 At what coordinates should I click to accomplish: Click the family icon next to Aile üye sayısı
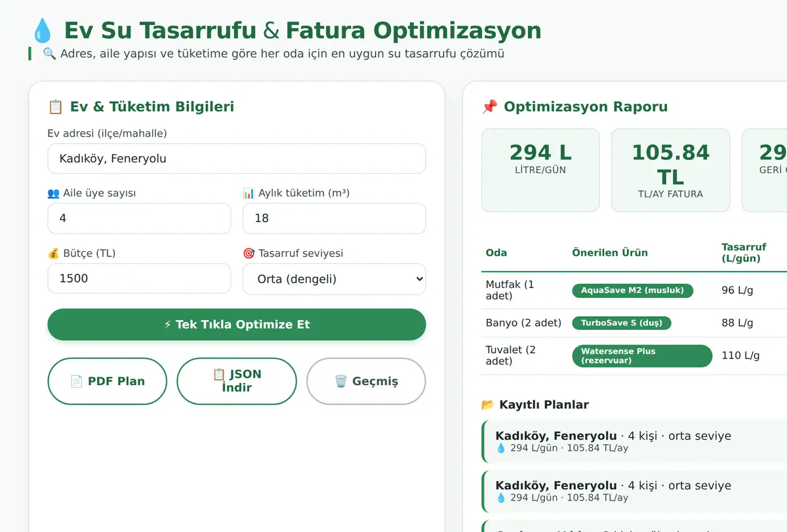(53, 194)
